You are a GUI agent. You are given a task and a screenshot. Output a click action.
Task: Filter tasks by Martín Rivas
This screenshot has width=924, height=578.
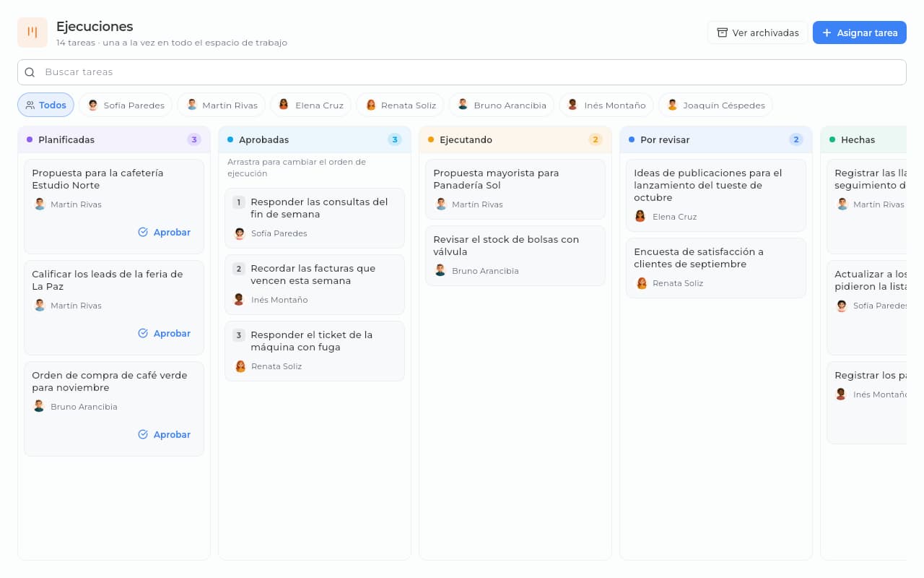(222, 105)
